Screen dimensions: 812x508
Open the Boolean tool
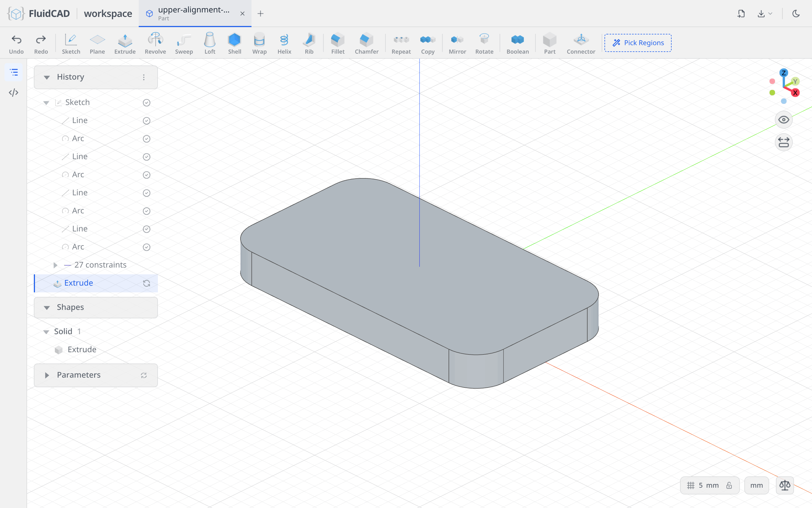[x=517, y=43]
